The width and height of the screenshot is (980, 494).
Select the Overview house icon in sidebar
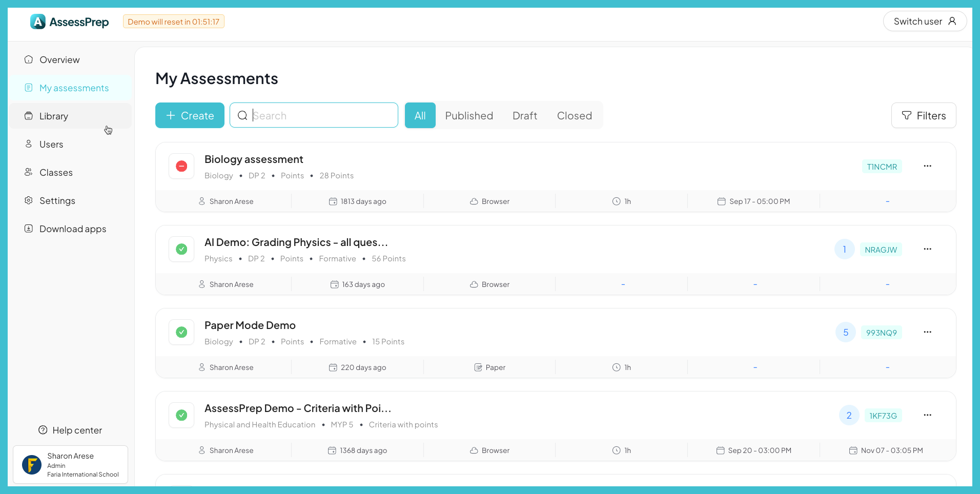(29, 59)
